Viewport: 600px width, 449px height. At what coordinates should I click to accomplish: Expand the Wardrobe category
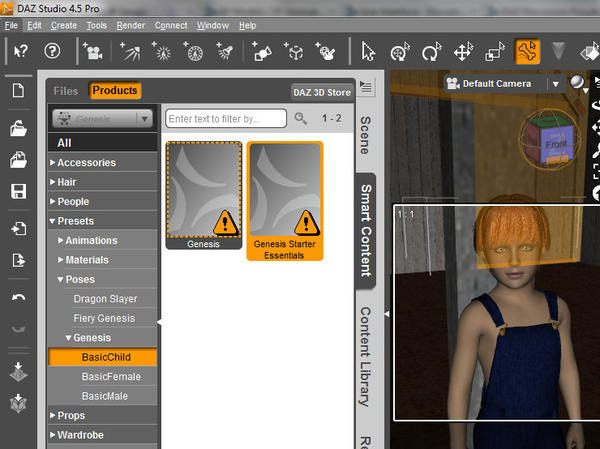click(x=53, y=435)
